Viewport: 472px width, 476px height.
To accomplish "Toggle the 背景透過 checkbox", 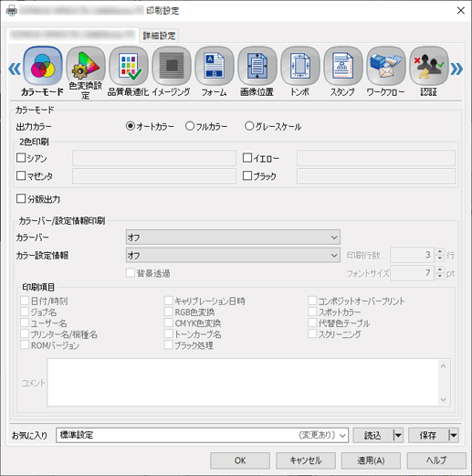I will pyautogui.click(x=131, y=273).
